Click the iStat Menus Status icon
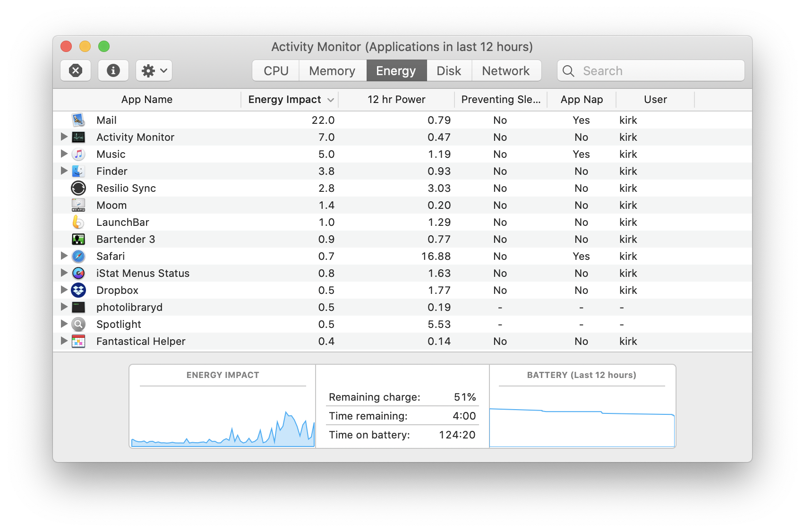The height and width of the screenshot is (532, 805). point(78,273)
